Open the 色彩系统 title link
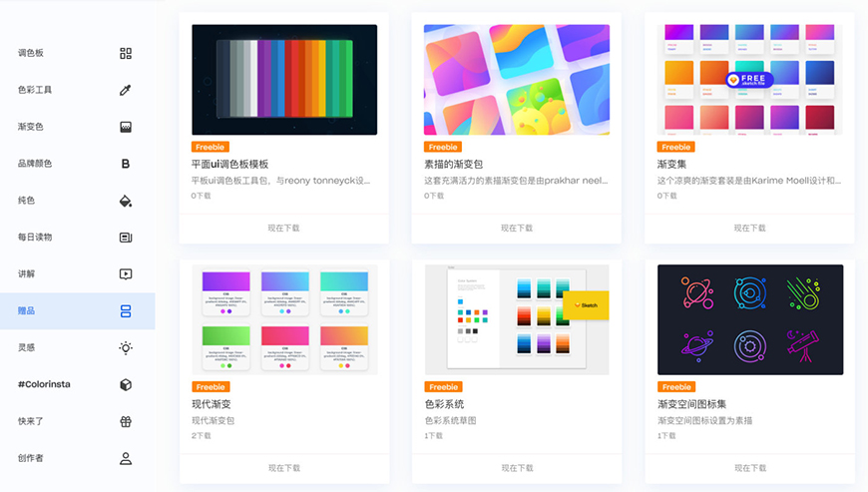Screen dimensions: 868x492 (x=444, y=404)
